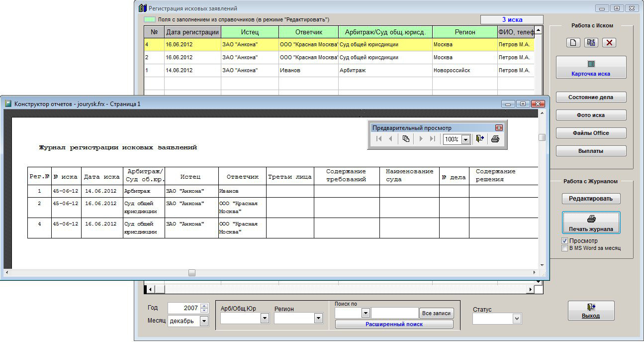The height and width of the screenshot is (342, 644).
Task: Click the go-to-page icon in preview toolbar
Action: 406,139
